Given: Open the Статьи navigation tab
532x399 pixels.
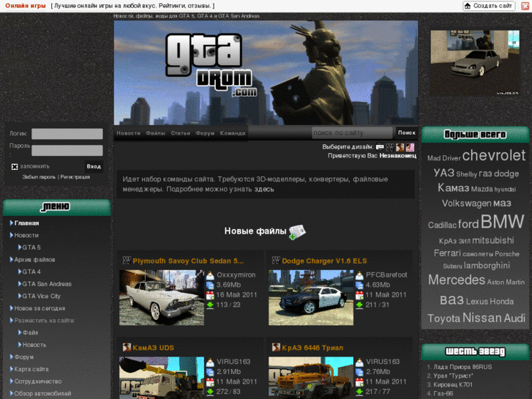Looking at the screenshot, I should click(180, 133).
